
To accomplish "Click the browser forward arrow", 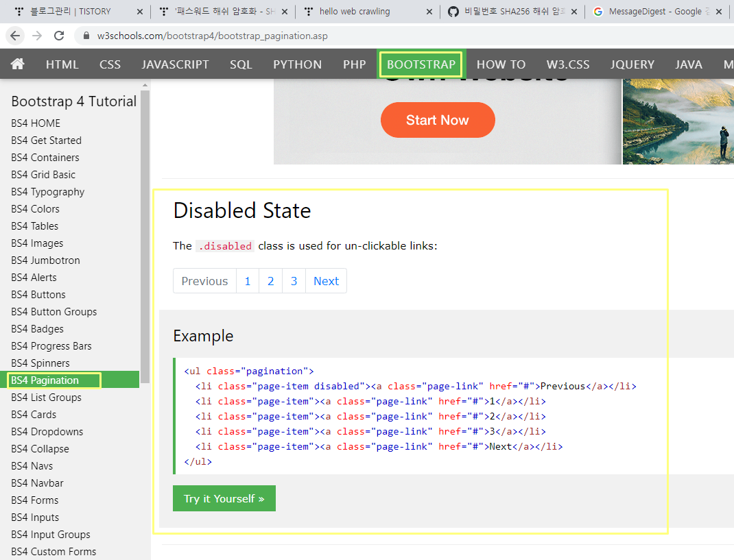I will pyautogui.click(x=37, y=36).
